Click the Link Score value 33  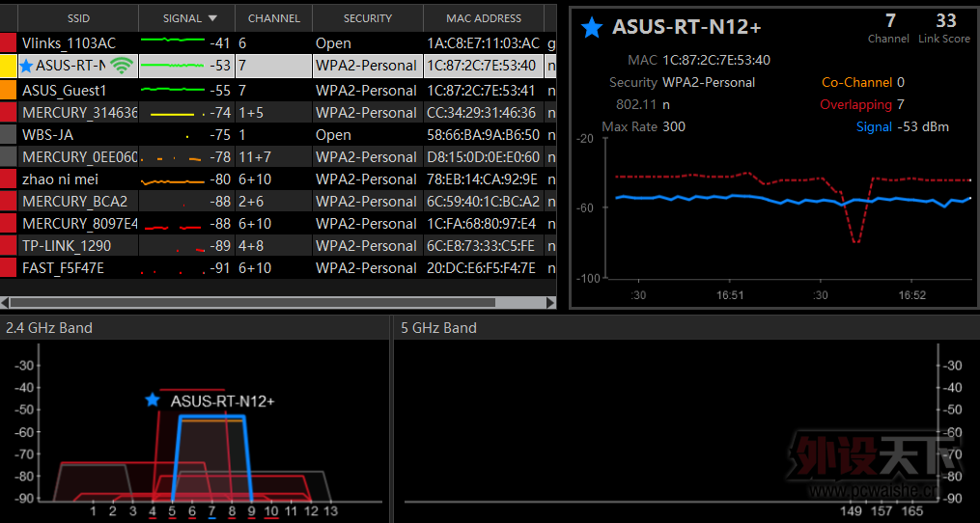coord(946,20)
